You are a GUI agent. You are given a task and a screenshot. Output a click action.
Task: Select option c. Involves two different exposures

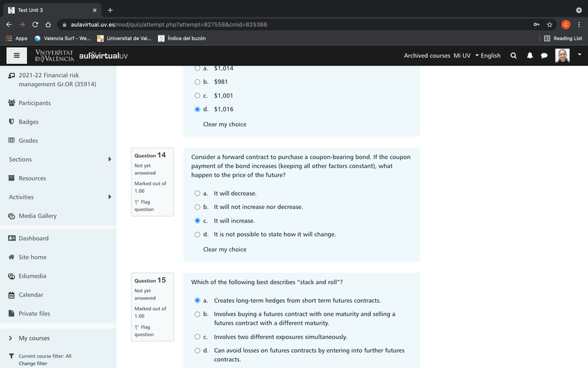(x=198, y=337)
